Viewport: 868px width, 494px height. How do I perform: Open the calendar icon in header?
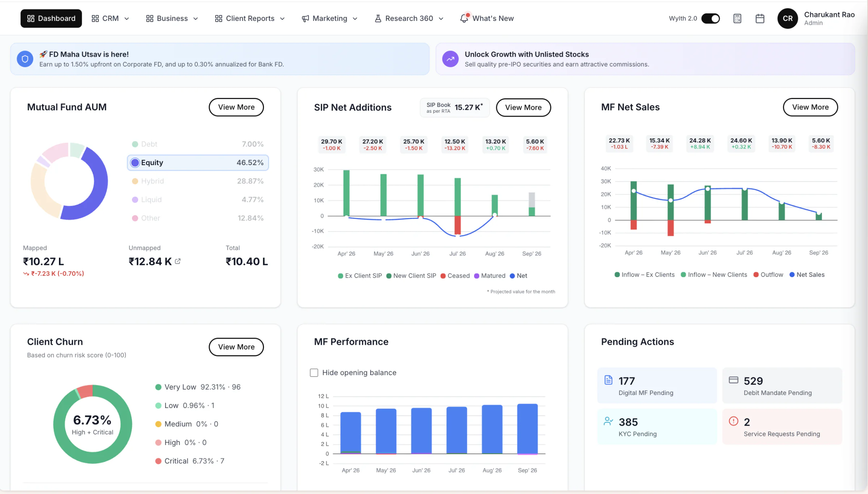click(760, 18)
